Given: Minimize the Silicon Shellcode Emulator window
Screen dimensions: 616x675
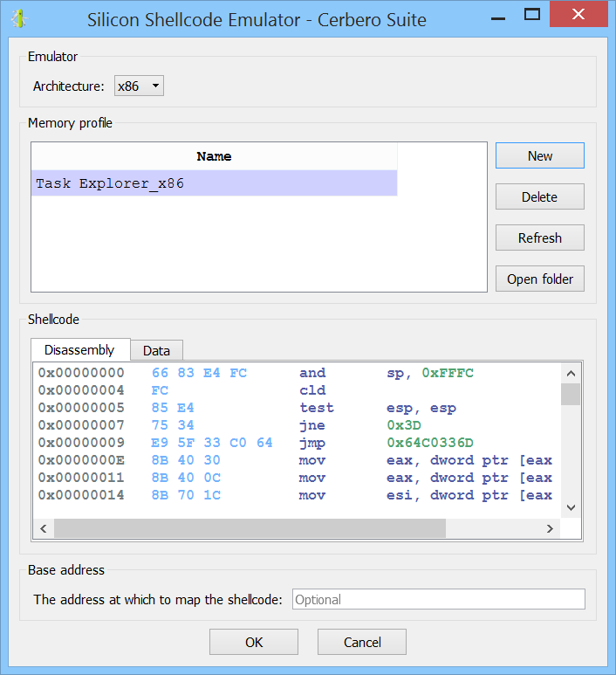Looking at the screenshot, I should [x=498, y=19].
